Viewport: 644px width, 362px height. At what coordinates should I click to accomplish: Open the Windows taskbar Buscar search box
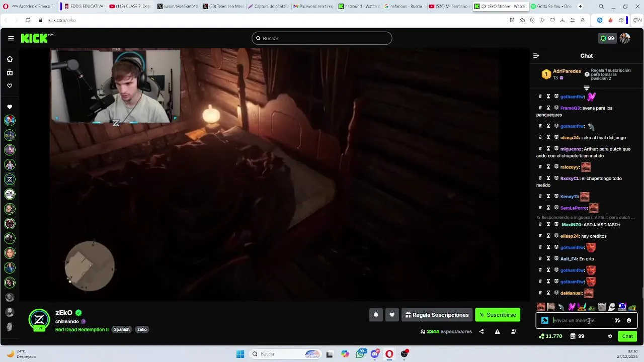[x=286, y=354]
